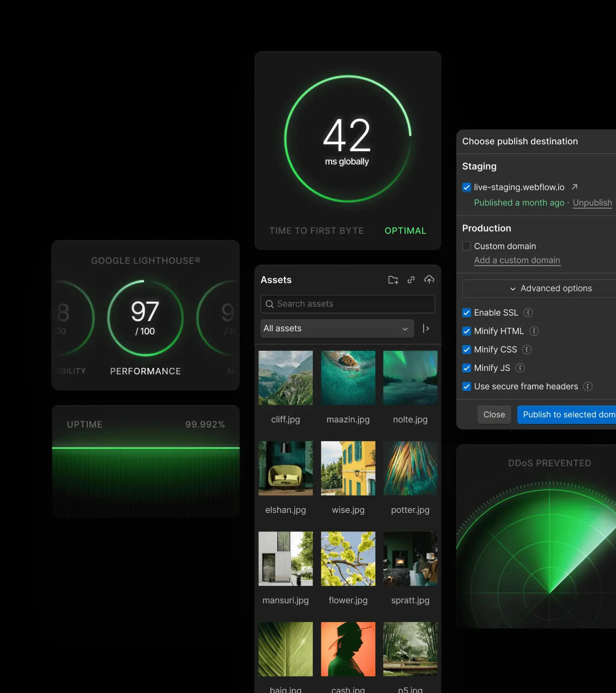Open live-staging.webflow.io external link arrow
The image size is (616, 693).
575,187
